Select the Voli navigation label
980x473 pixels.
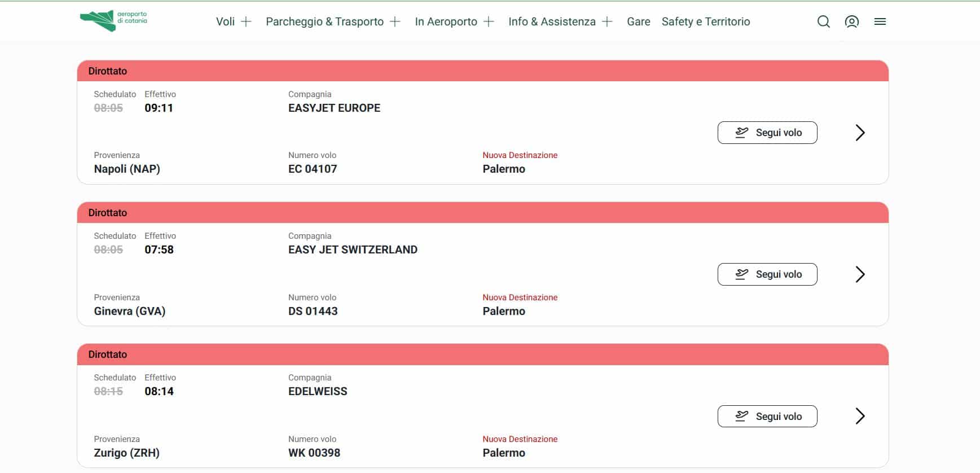coord(225,21)
